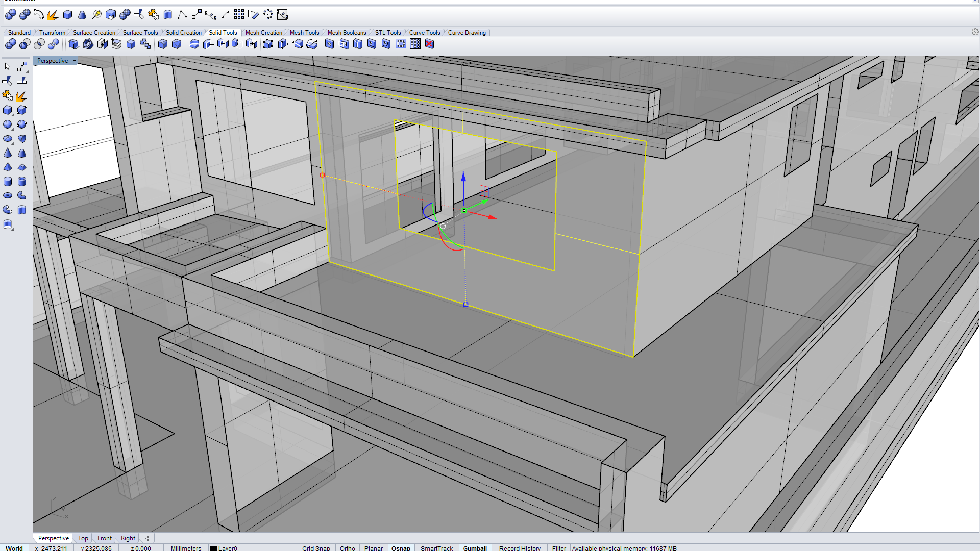
Task: Click the Explode icon in sidebar
Action: click(x=21, y=96)
